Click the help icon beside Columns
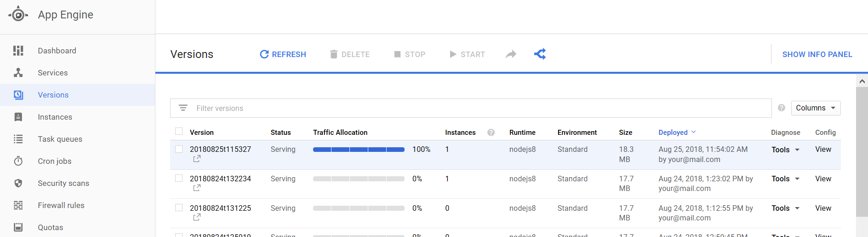 point(781,108)
